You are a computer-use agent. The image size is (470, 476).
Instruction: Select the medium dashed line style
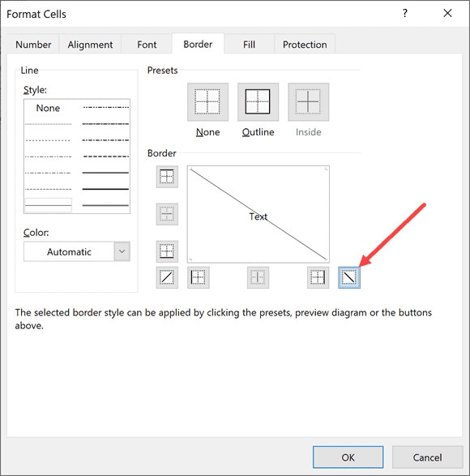(105, 157)
